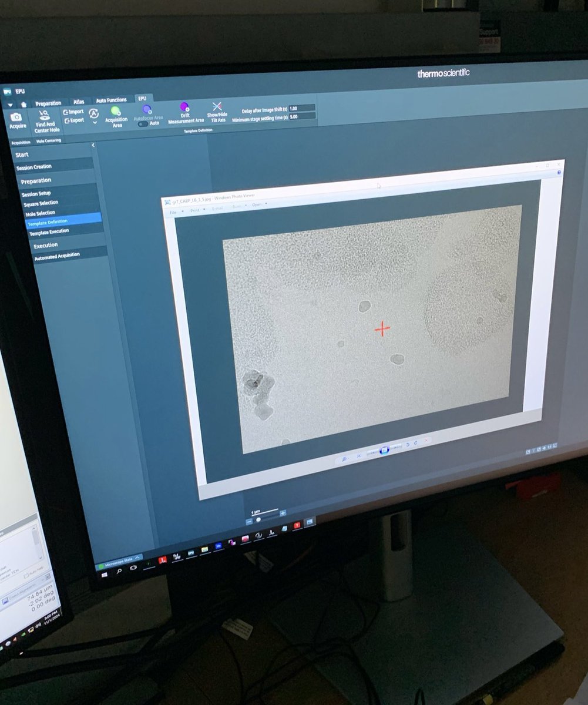
Task: Click the red PDF app taskbar icon
Action: (163, 560)
